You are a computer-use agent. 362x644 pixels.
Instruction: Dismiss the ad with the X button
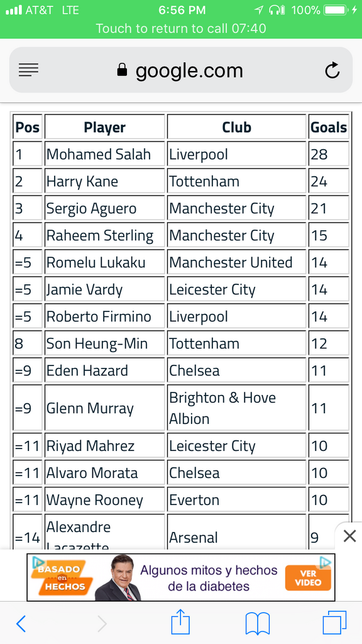coord(349,536)
